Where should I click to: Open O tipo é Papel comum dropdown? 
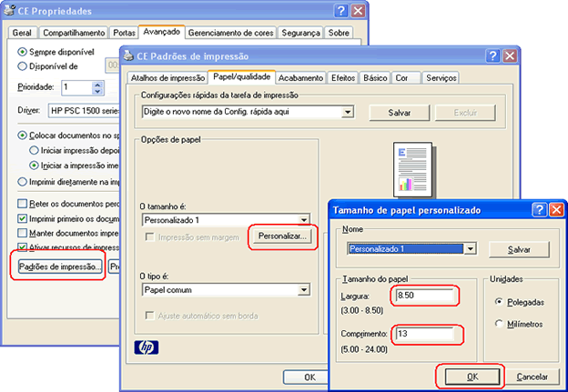point(303,289)
